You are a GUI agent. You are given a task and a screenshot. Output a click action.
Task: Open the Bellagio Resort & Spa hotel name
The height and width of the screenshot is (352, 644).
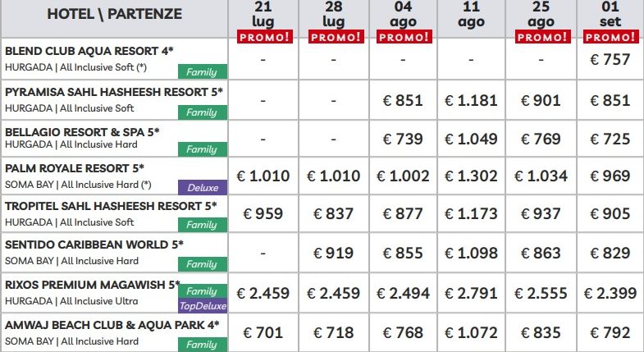pos(82,132)
